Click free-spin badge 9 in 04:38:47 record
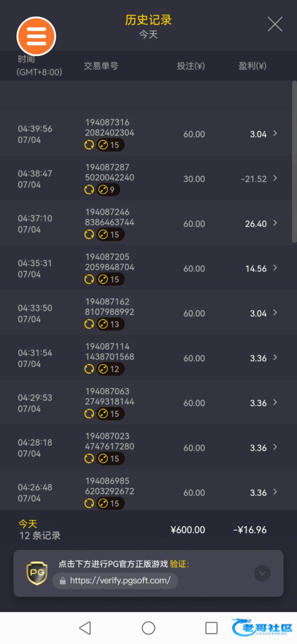 108,190
